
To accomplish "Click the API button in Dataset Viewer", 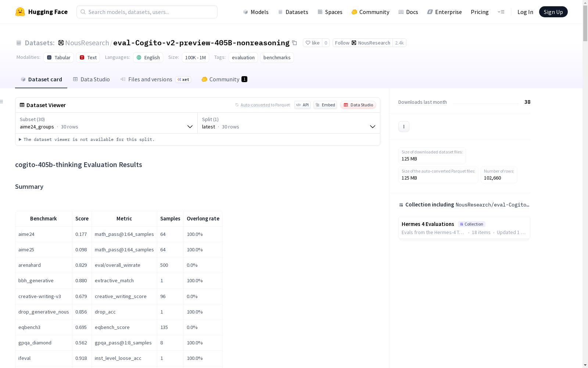I will pyautogui.click(x=302, y=105).
